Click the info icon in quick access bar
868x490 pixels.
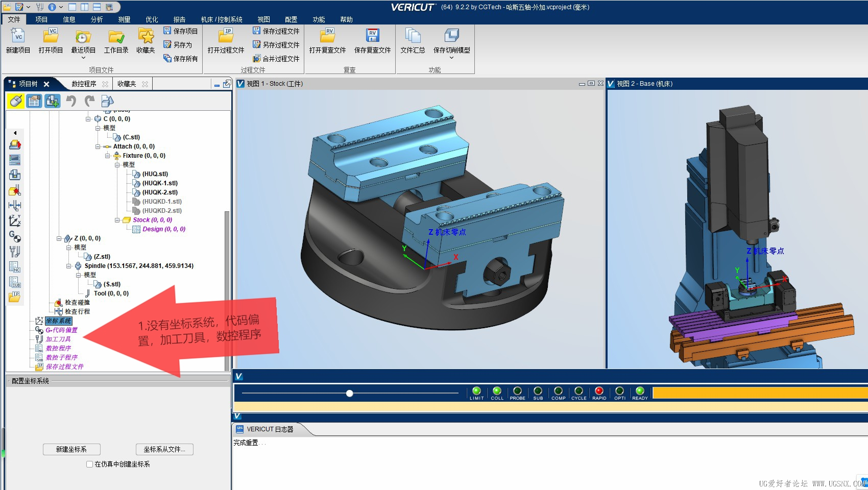tap(52, 7)
